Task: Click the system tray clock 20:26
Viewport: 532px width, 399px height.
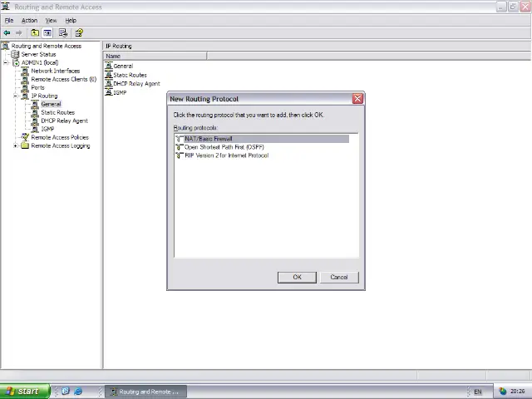Action: point(517,392)
